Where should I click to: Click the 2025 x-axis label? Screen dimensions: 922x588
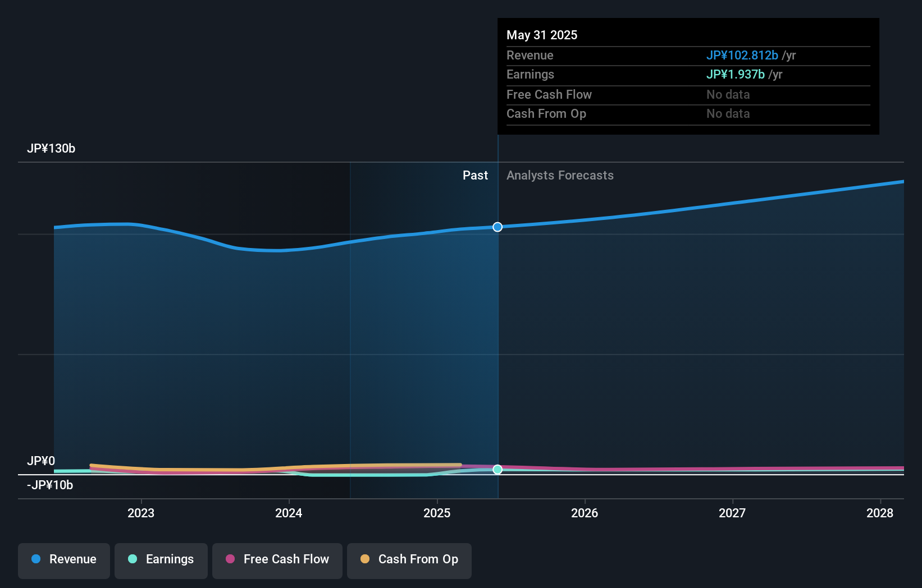[437, 513]
